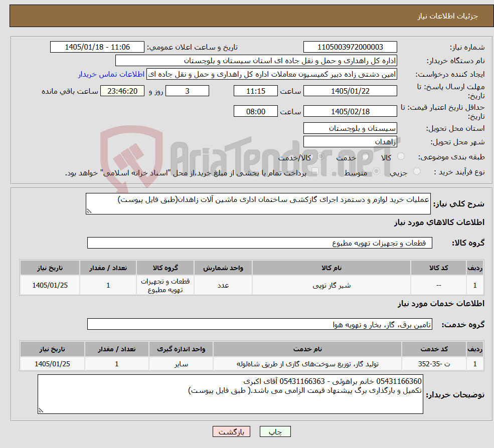This screenshot has height=448, width=494.
Task: Click the delivery city field زاهدان
Action: (x=350, y=142)
